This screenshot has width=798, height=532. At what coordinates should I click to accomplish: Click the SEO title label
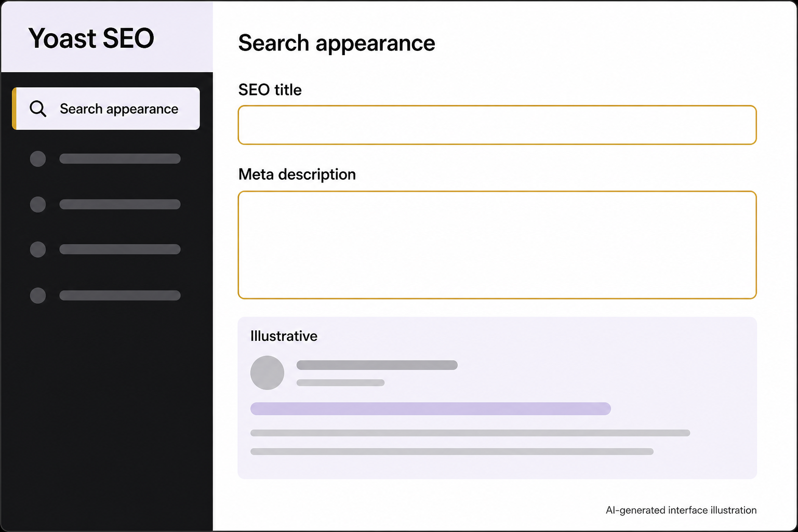click(270, 90)
